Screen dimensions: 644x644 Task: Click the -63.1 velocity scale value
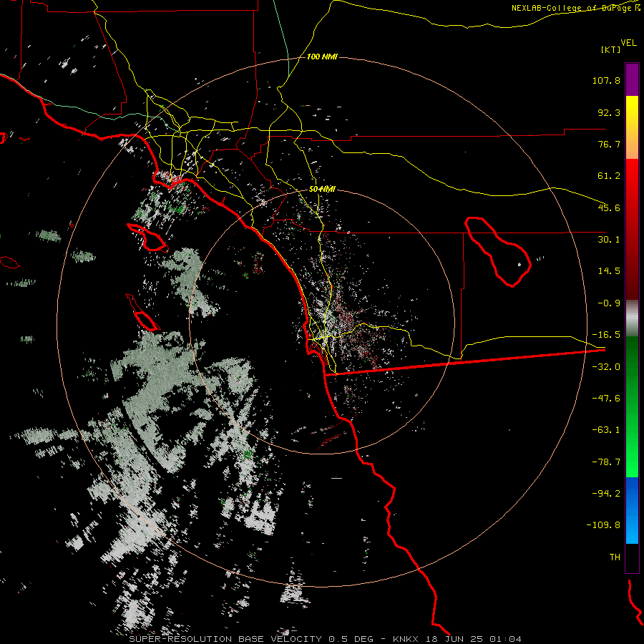[606, 430]
